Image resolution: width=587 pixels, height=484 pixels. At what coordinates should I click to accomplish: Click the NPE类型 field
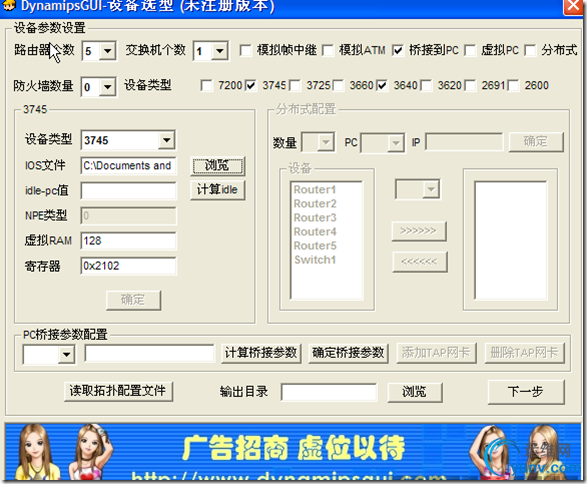coord(128,216)
